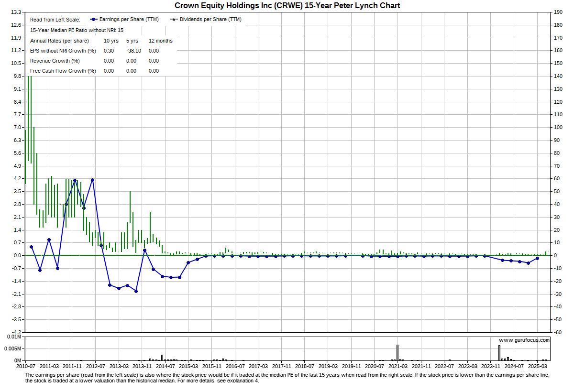Image resolution: width=574 pixels, height=392 pixels.
Task: Click the 2013-03 date label on x-axis
Action: point(119,366)
